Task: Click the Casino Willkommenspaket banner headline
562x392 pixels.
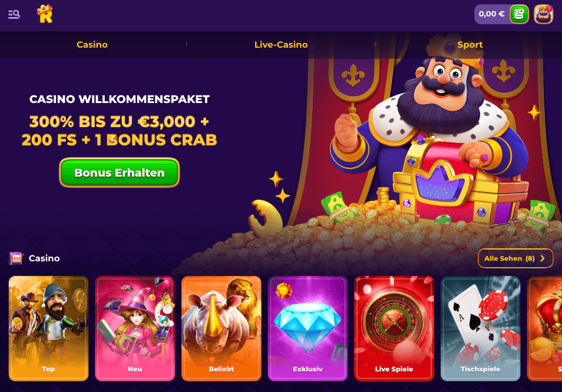Action: pos(120,99)
